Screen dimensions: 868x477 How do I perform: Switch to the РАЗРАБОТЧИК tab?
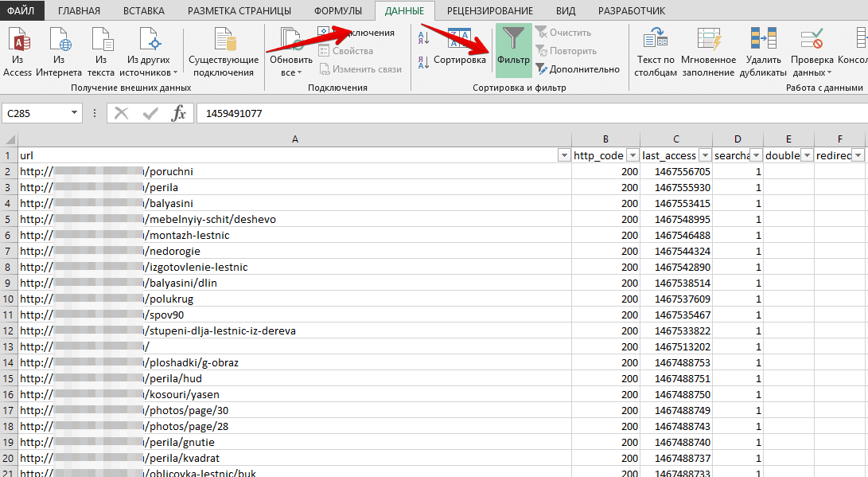coord(632,10)
